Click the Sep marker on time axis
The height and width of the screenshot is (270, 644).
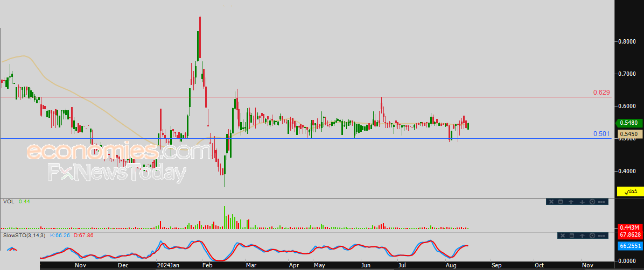(x=496, y=265)
